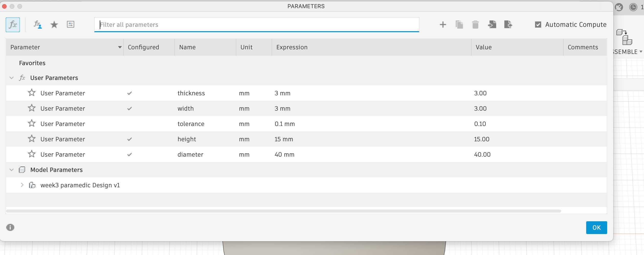Image resolution: width=644 pixels, height=255 pixels.
Task: Click the unit cell of tolerance row
Action: tap(254, 124)
